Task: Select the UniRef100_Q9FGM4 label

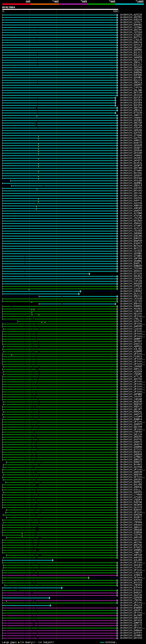Action: (x=131, y=259)
